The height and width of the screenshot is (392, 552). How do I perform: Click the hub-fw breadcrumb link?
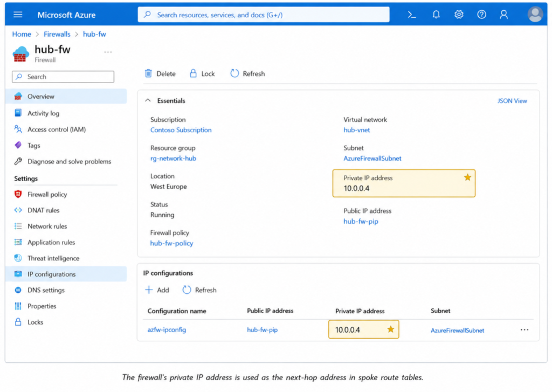click(94, 34)
